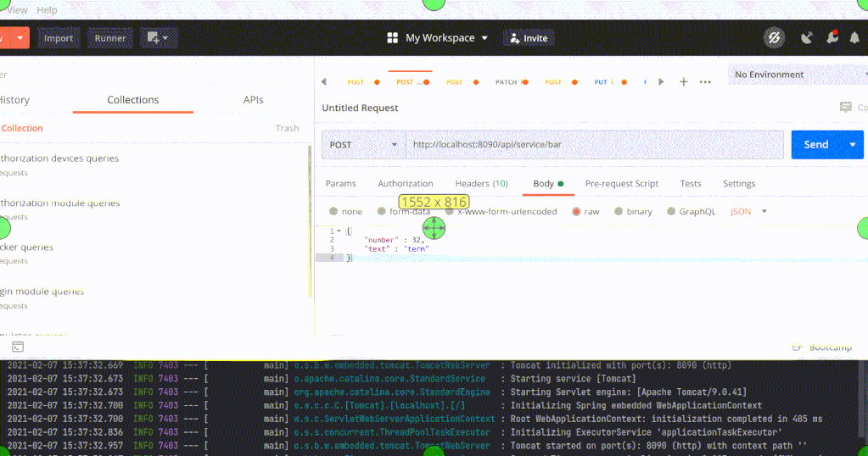Switch to the request Settings tab
This screenshot has height=456, width=868.
tap(739, 184)
